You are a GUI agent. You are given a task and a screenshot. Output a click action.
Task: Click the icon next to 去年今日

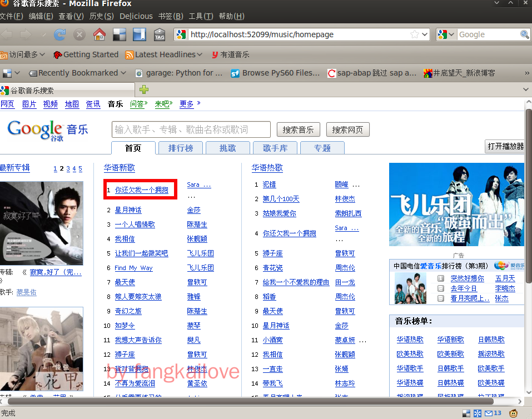441,288
